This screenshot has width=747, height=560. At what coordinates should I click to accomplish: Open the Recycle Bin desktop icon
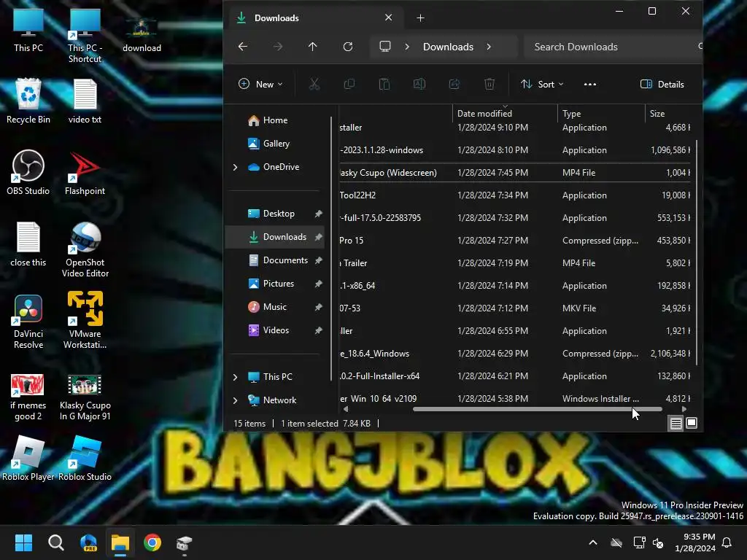(x=28, y=101)
